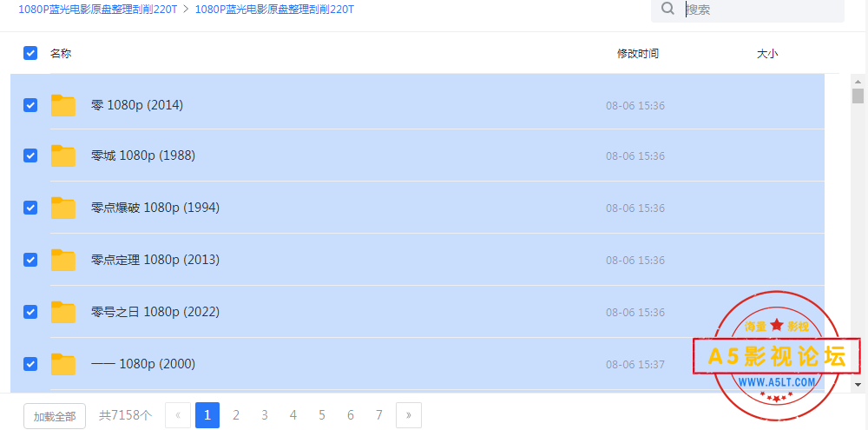Screen dimensions: 868x430
Task: Open 零点定理 1080p (2013) folder name
Action: pyautogui.click(x=155, y=260)
